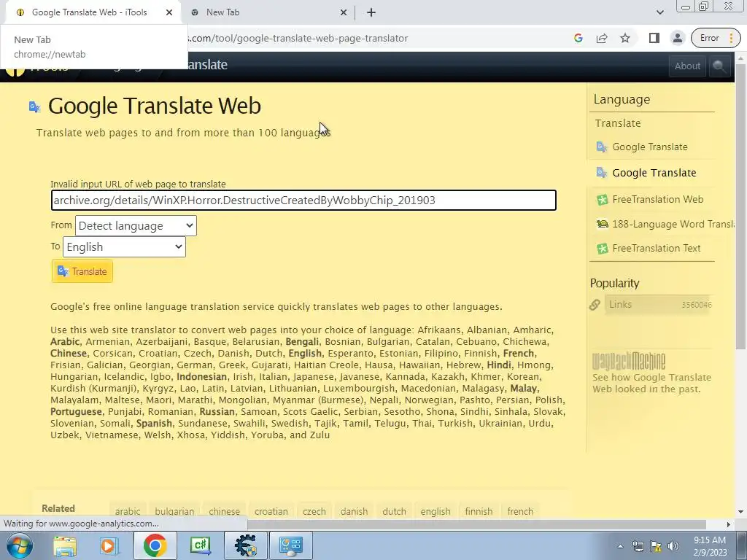Close the Google Translate Web tab
Image resolution: width=747 pixels, height=560 pixels.
169,12
